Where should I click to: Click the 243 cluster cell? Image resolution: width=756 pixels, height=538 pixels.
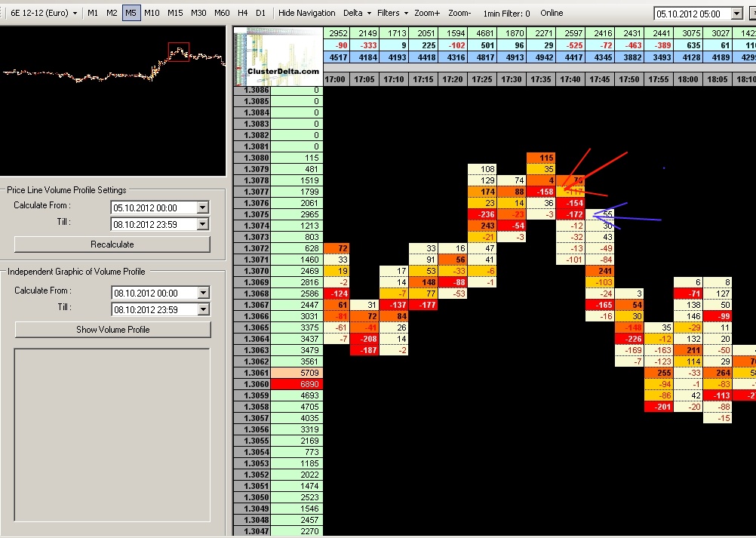pos(482,226)
